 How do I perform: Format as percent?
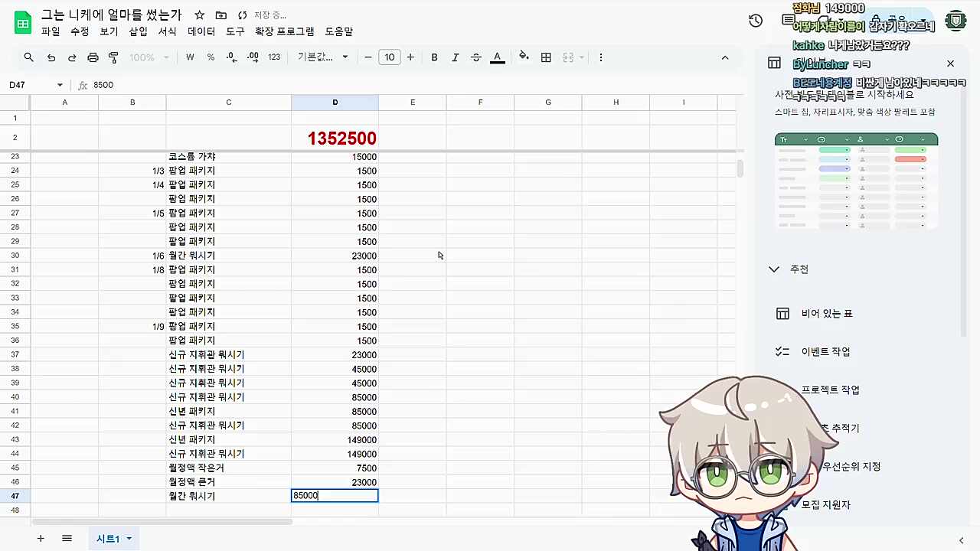211,57
